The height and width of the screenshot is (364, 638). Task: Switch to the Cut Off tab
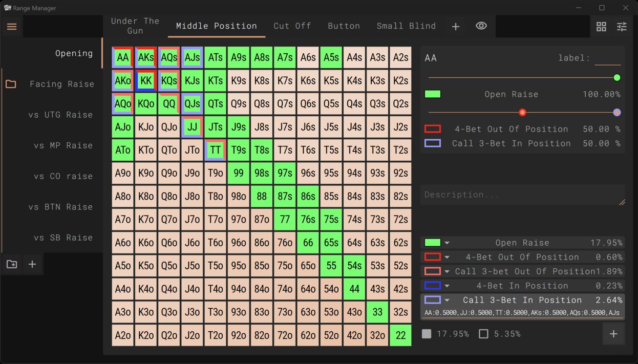(x=292, y=26)
